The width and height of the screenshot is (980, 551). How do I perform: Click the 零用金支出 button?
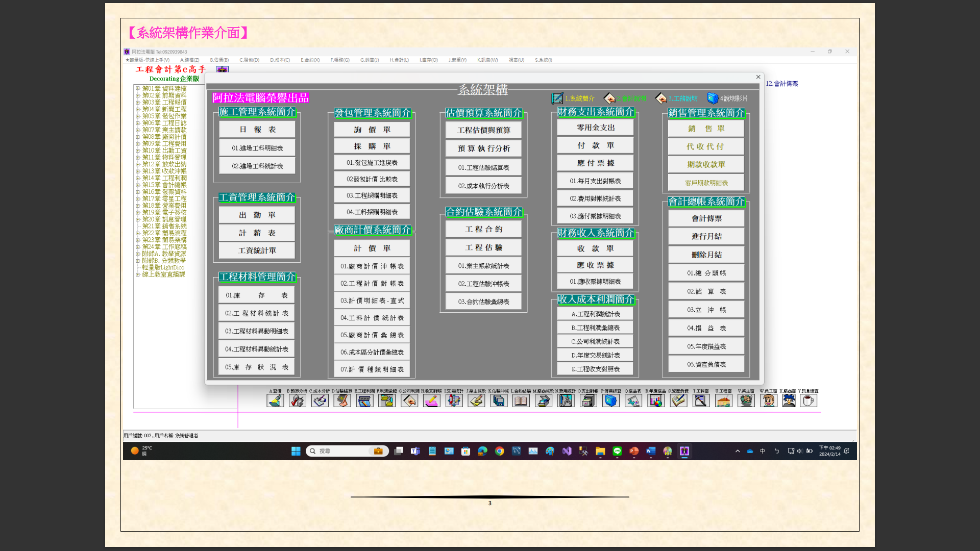pyautogui.click(x=596, y=128)
